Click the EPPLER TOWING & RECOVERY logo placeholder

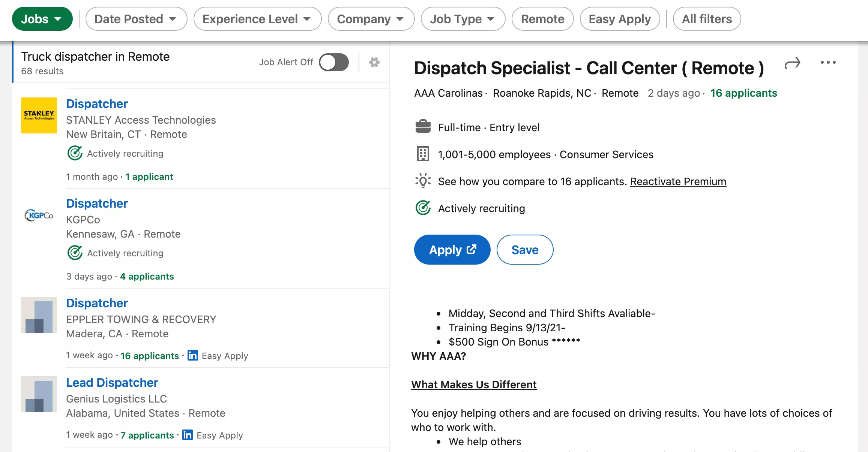tap(39, 315)
